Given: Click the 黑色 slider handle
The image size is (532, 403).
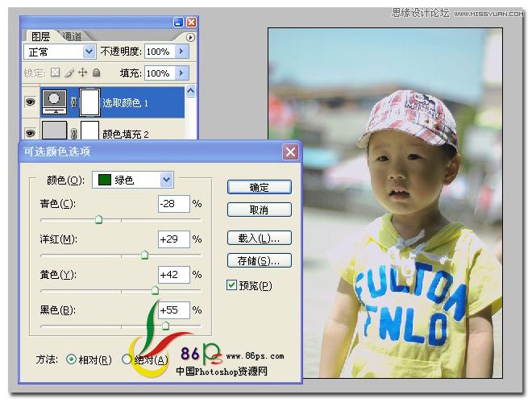Looking at the screenshot, I should [x=165, y=326].
